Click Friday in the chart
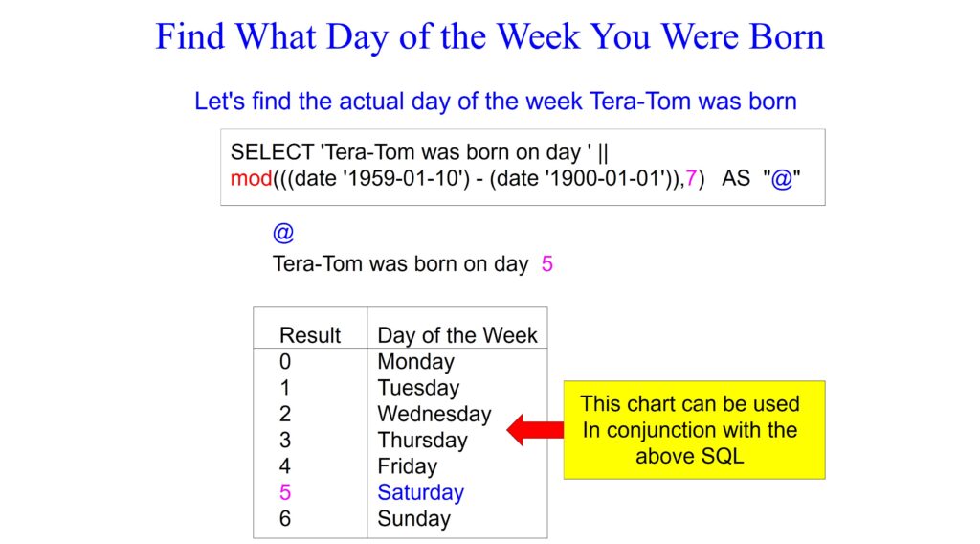The image size is (980, 544). pyautogui.click(x=407, y=466)
